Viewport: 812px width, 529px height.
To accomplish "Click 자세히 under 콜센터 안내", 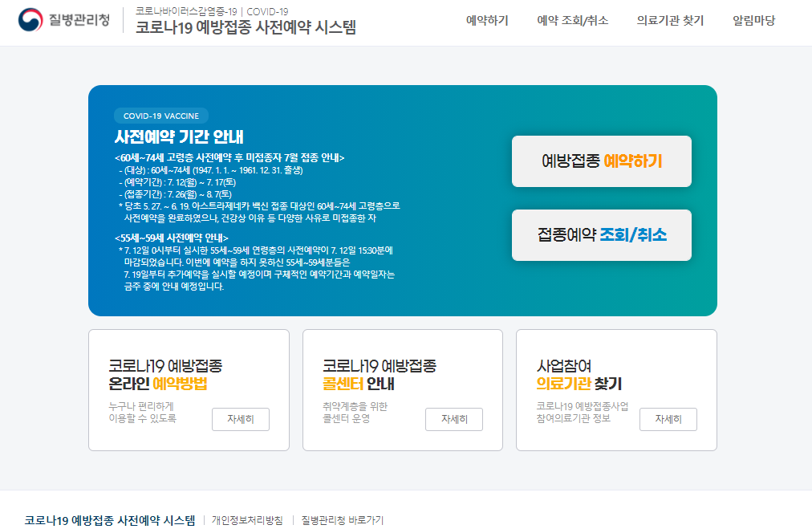I will [454, 419].
